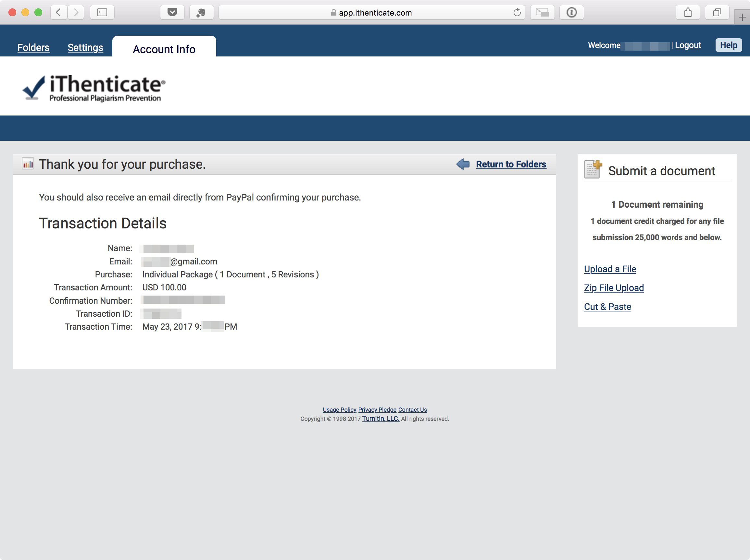The width and height of the screenshot is (750, 560).
Task: Show all tabs overview icon
Action: 717,13
